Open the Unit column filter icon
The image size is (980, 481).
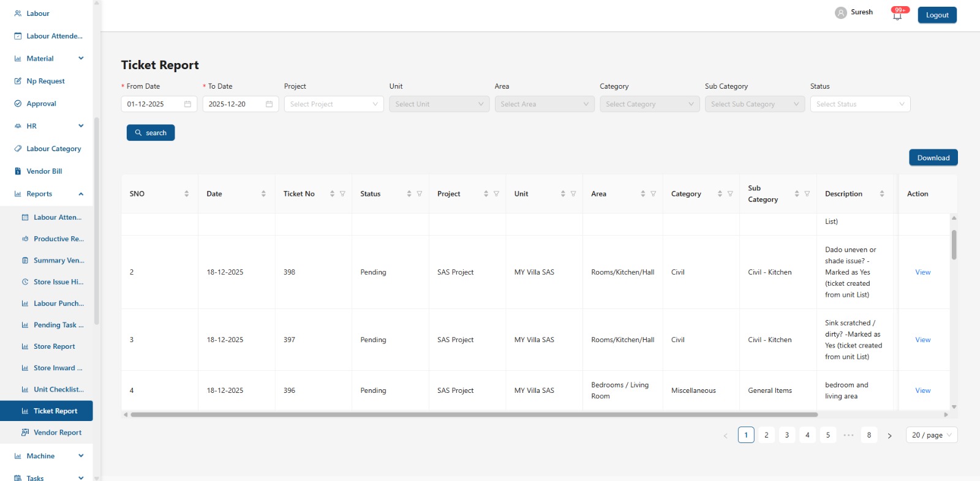click(x=573, y=194)
